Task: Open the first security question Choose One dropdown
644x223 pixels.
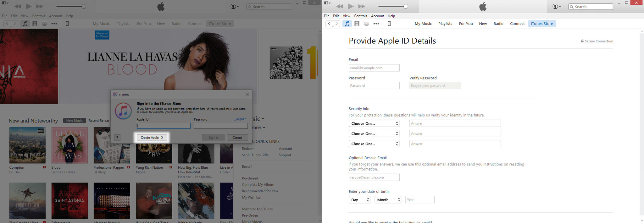Action: (374, 123)
